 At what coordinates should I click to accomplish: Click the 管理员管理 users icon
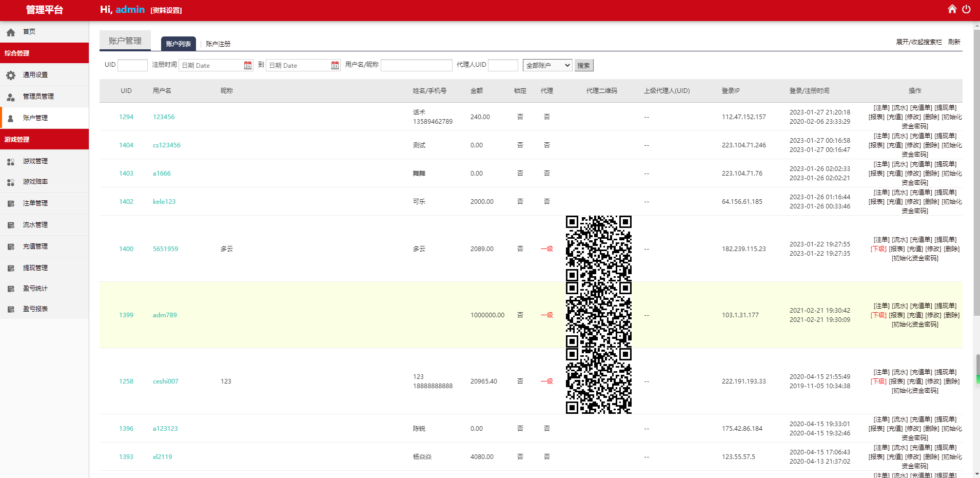pos(11,97)
